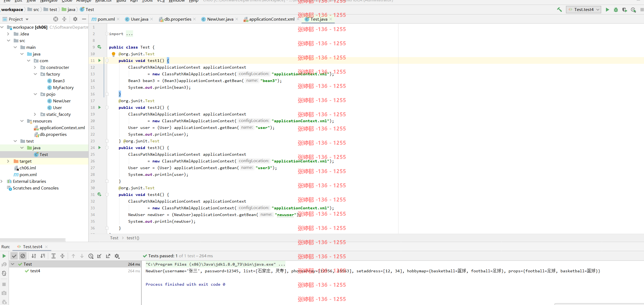Click the test1() breadcrumb
This screenshot has width=644, height=305.
133,238
